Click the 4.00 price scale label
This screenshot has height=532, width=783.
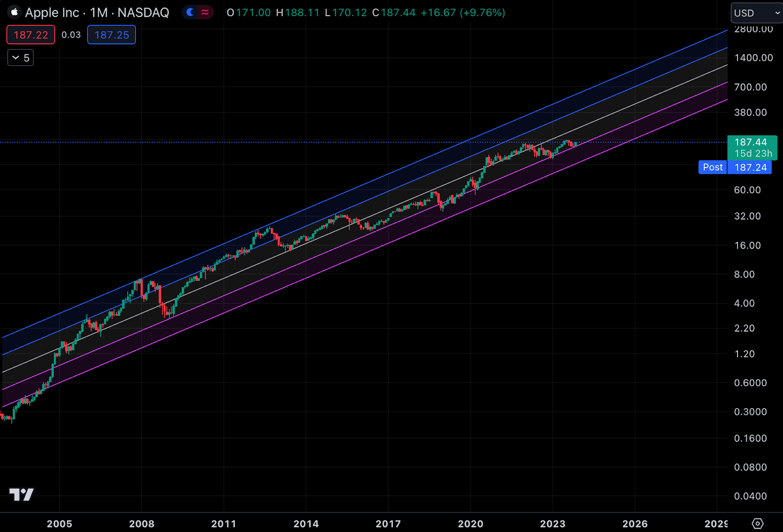(744, 303)
